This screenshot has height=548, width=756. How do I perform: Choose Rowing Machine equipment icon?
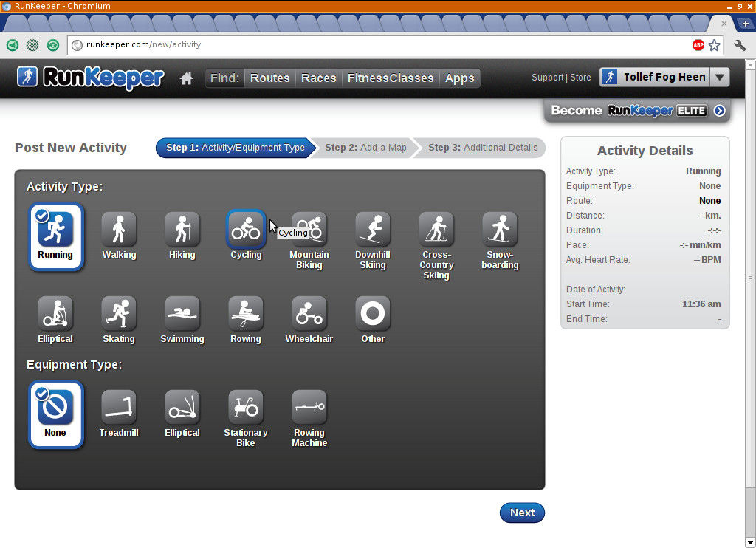tap(309, 407)
